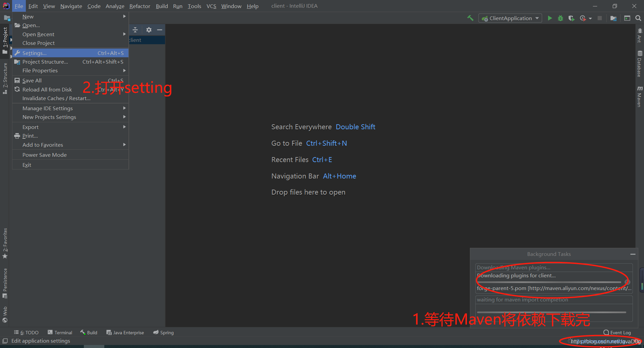Select Print... menu item
This screenshot has width=644, height=348.
click(x=70, y=136)
